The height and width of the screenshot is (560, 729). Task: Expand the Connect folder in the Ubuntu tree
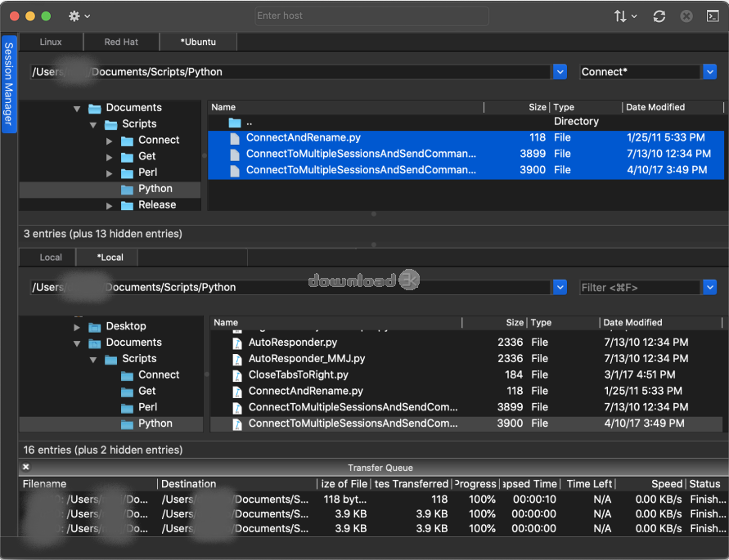tap(110, 141)
